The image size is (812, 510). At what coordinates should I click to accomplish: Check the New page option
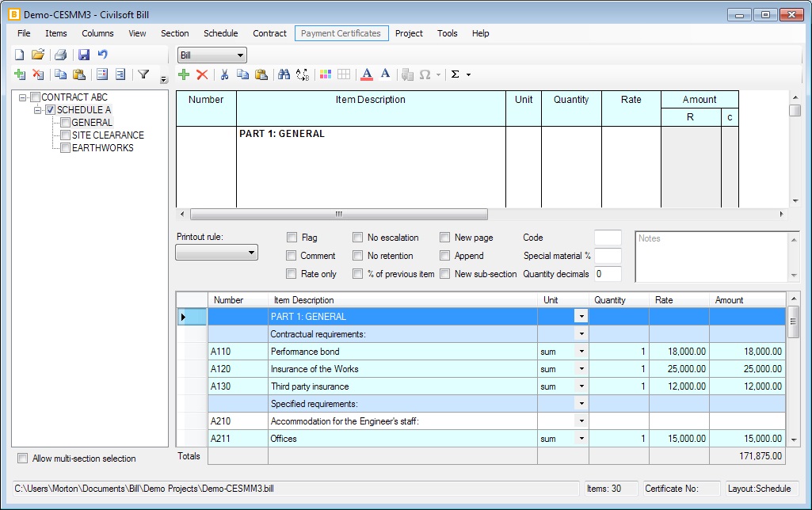445,237
